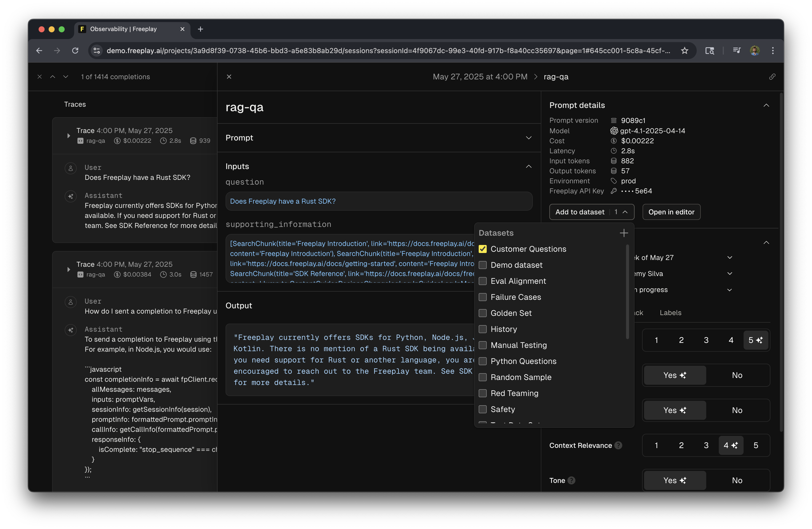812x529 pixels.
Task: Close the rag-qa detail panel
Action: pos(229,77)
